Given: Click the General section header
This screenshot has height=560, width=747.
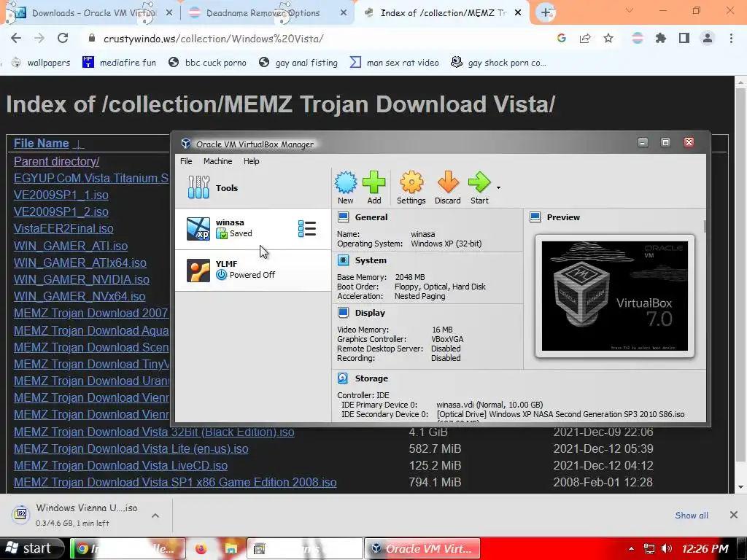Looking at the screenshot, I should pyautogui.click(x=371, y=217).
